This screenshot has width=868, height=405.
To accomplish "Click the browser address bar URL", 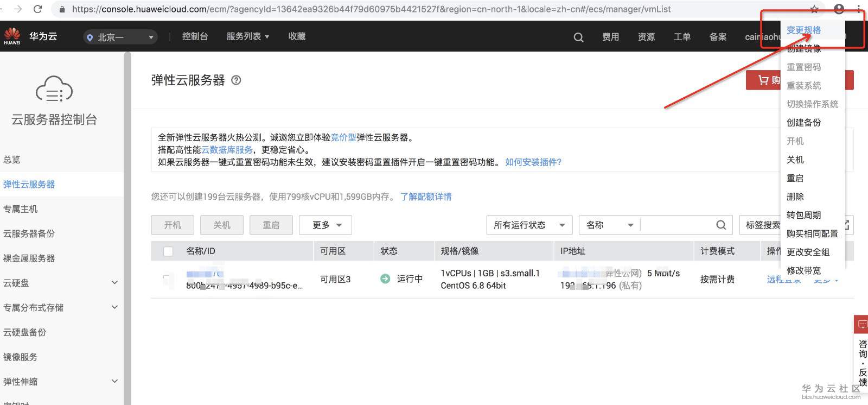I will (371, 9).
